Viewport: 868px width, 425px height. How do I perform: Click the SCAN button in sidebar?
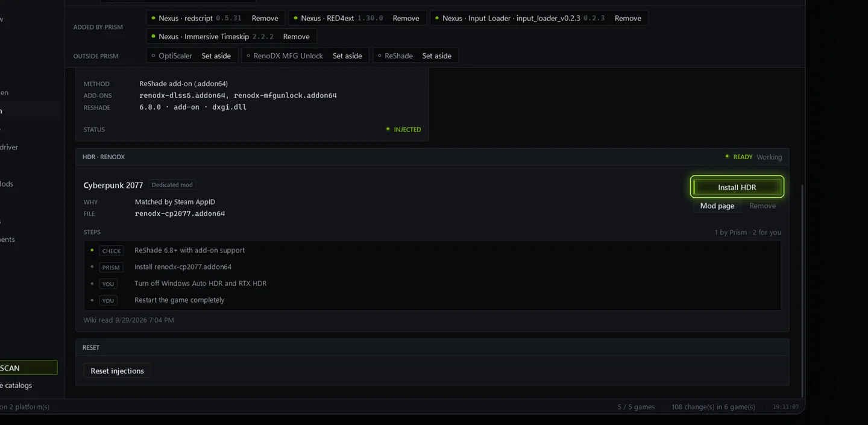click(x=28, y=368)
